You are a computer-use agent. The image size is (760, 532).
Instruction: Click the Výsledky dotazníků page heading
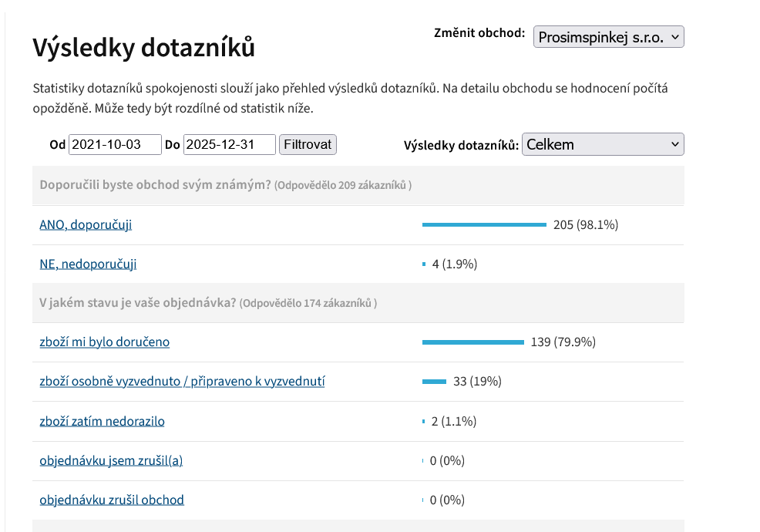[x=143, y=48]
